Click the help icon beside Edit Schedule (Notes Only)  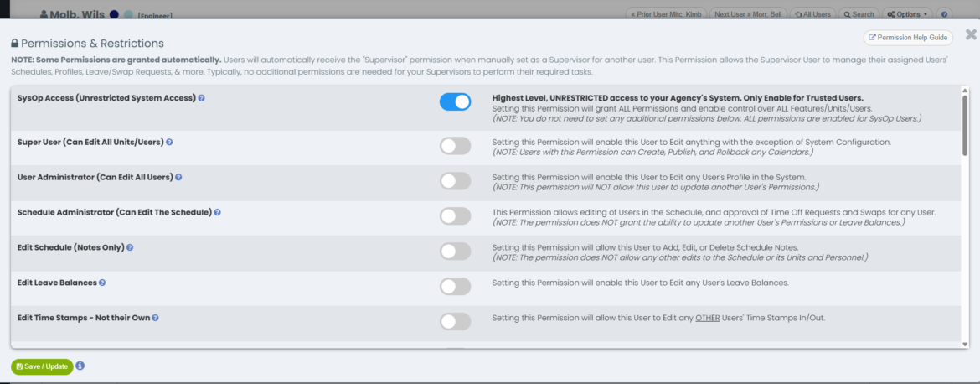pyautogui.click(x=129, y=247)
